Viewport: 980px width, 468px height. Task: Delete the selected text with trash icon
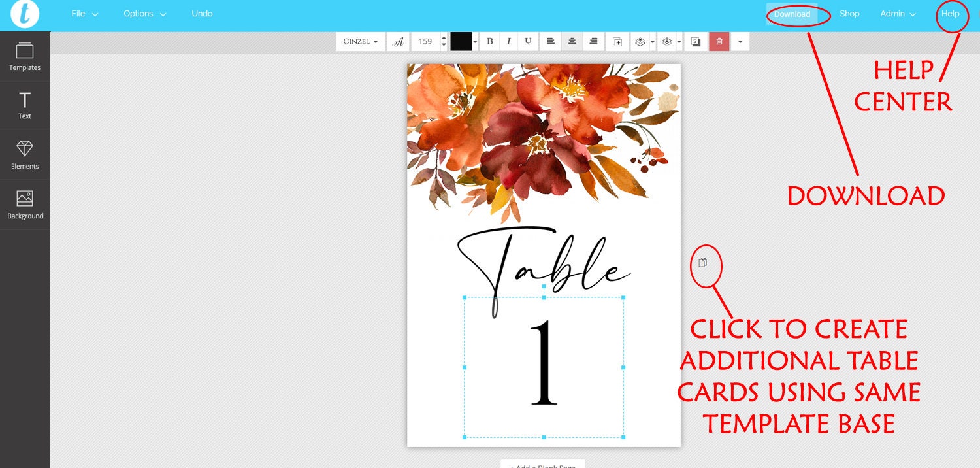coord(719,41)
